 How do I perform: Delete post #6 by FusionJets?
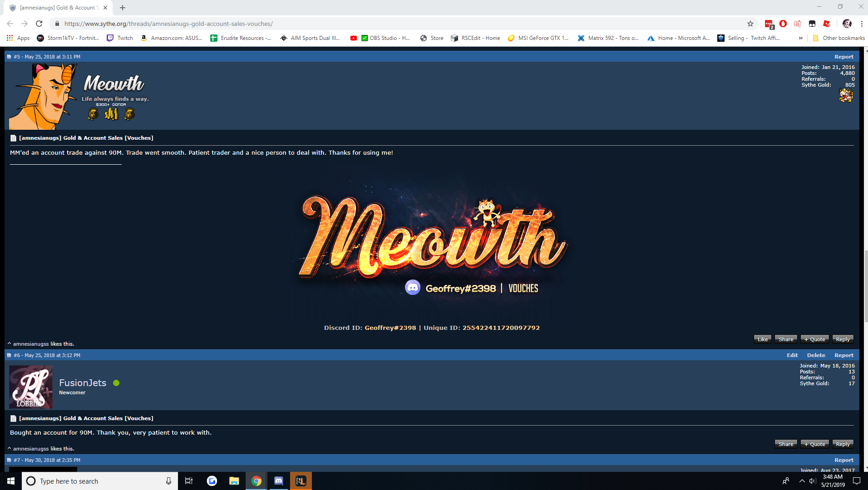click(816, 355)
